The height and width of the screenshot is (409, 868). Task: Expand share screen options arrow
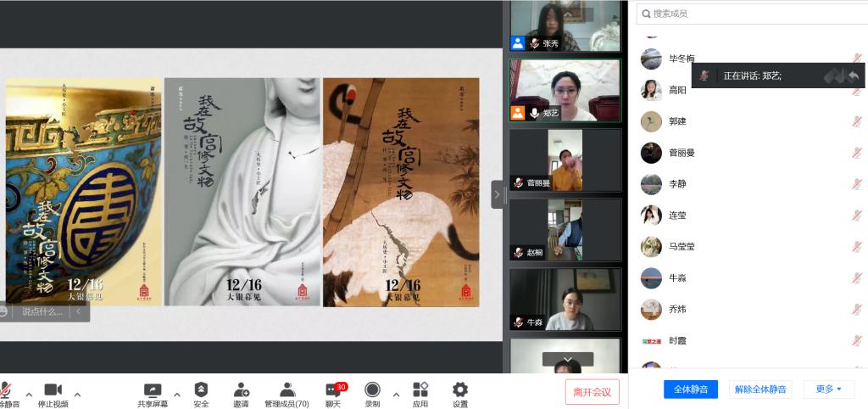[x=177, y=395]
